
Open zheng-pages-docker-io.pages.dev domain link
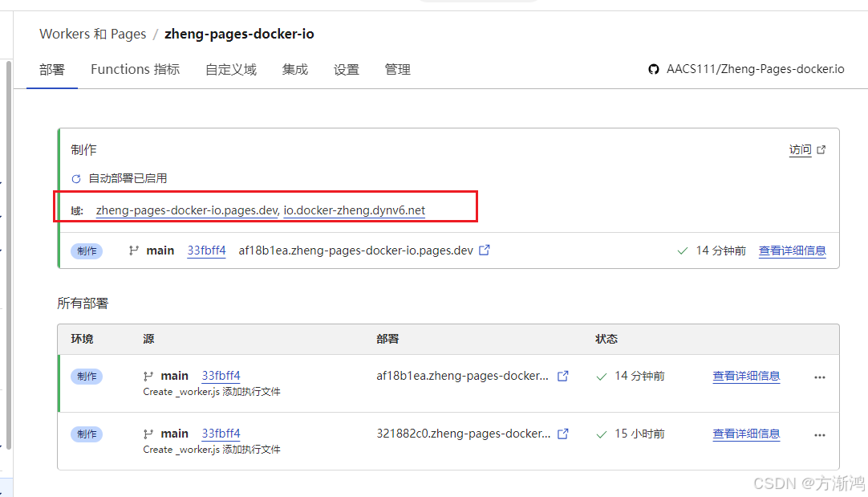(x=187, y=210)
